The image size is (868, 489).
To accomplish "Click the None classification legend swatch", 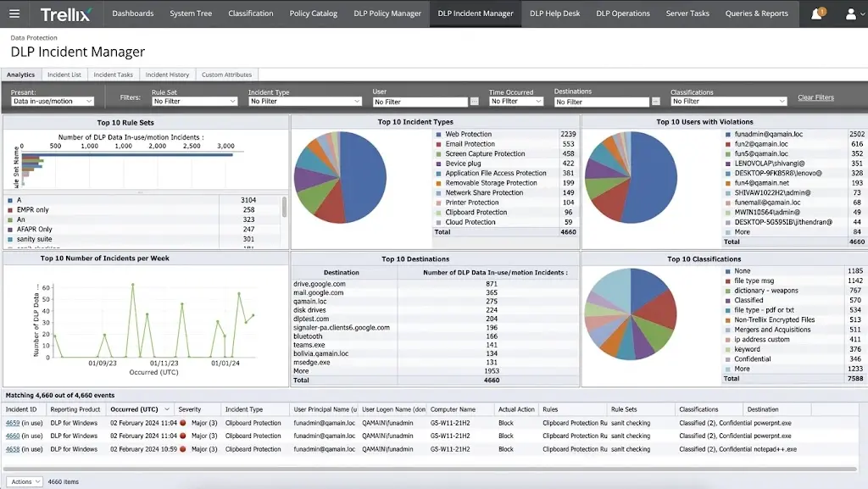I will [728, 271].
